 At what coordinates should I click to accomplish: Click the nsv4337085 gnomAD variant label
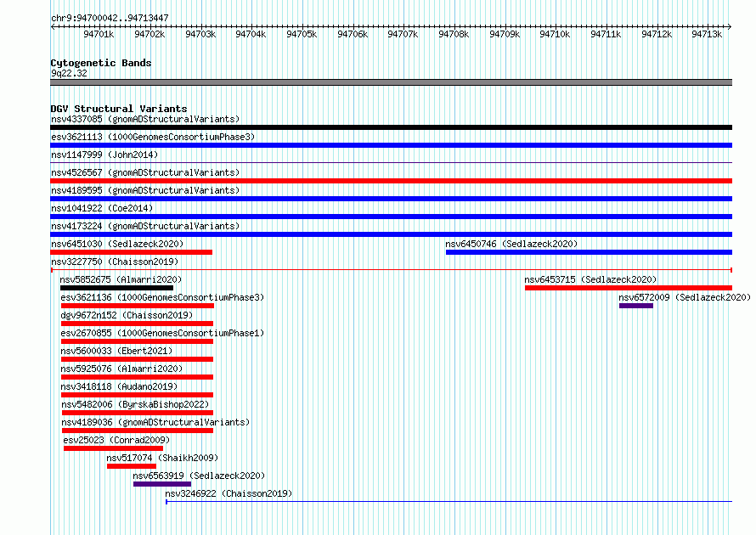[x=145, y=119]
